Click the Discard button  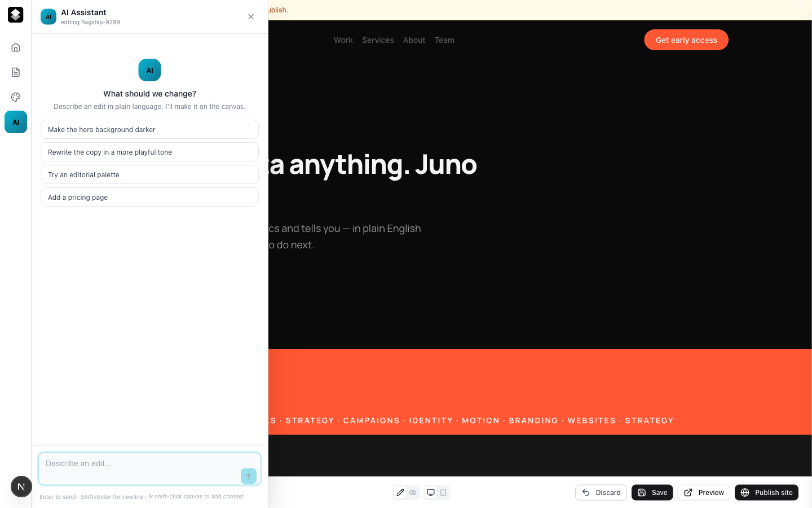601,493
